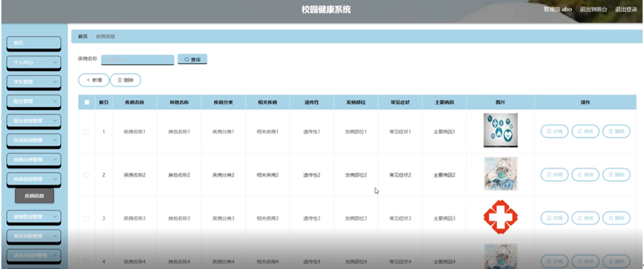Viewport: 644px width, 269px height.
Task: Click the 详情 button for 疾病名称1
Action: tap(555, 131)
